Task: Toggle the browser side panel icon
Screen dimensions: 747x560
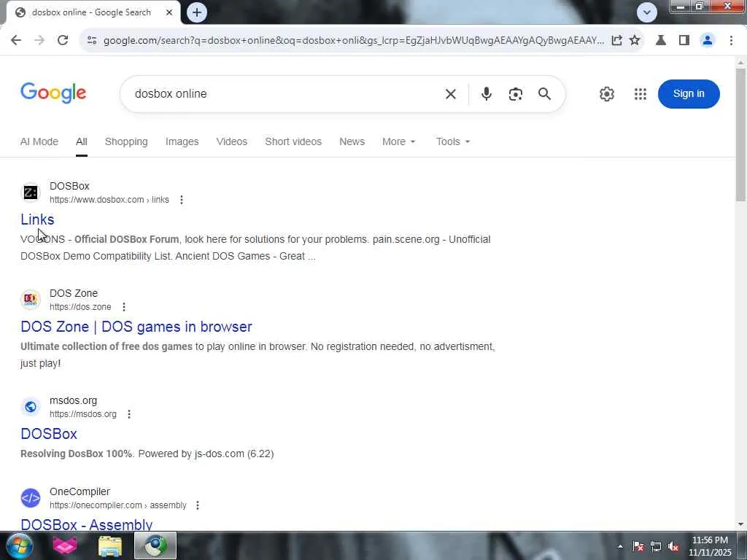Action: pyautogui.click(x=684, y=40)
